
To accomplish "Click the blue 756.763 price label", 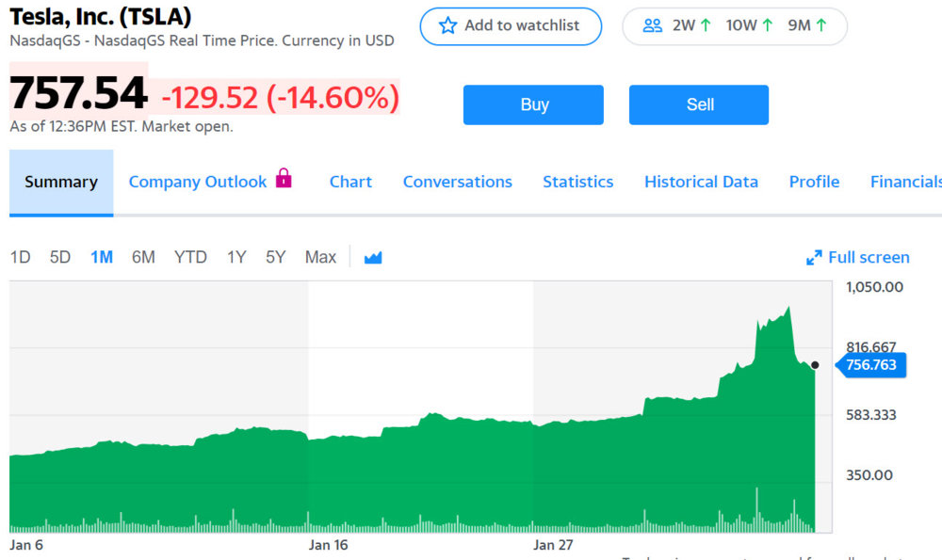I will tap(871, 365).
